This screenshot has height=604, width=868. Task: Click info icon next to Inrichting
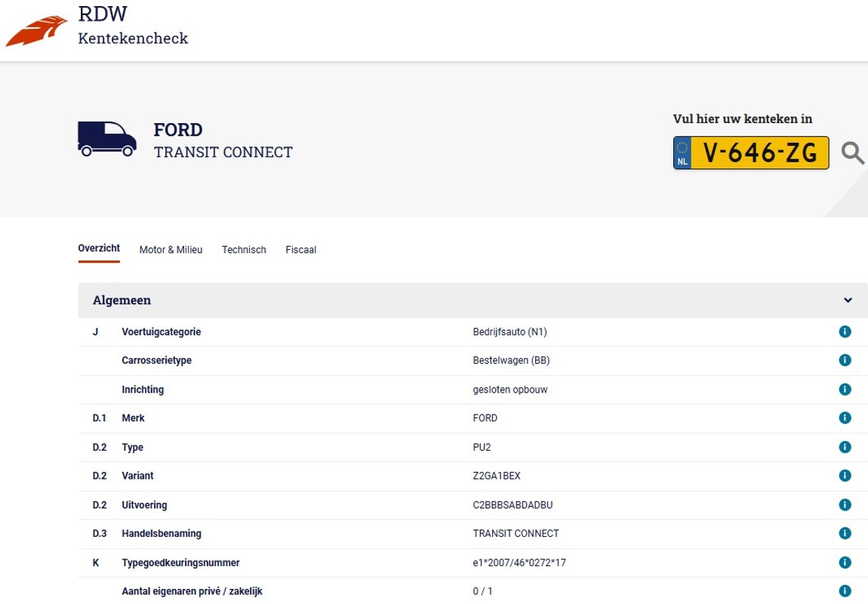pyautogui.click(x=845, y=389)
